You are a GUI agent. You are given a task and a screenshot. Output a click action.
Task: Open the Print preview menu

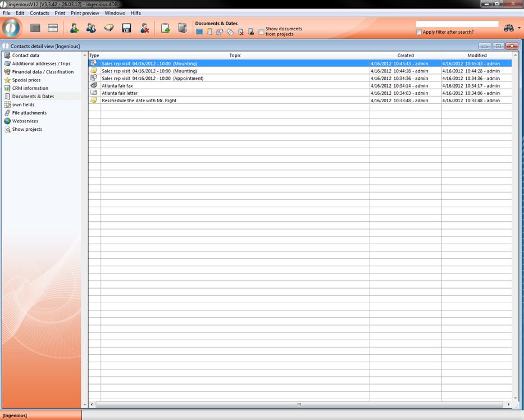(x=85, y=13)
